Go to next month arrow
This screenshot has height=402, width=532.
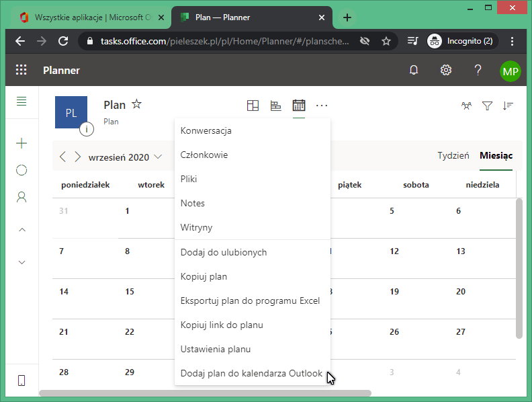point(78,157)
